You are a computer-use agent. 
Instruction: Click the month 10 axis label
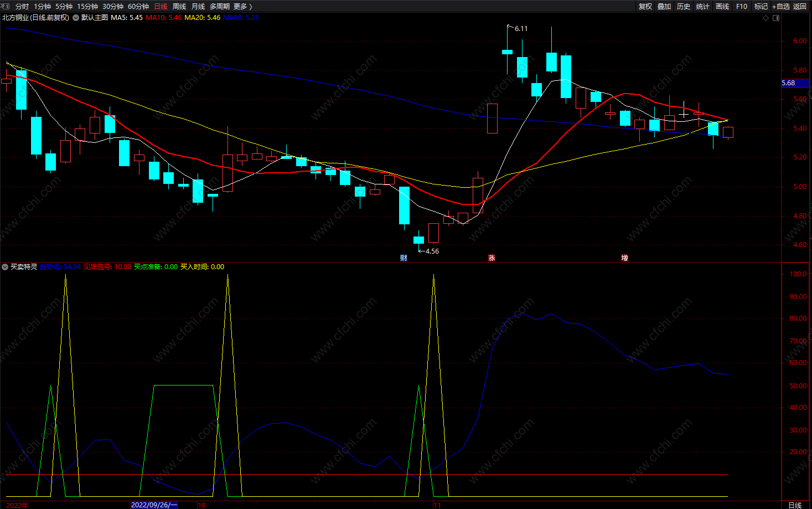coord(202,505)
